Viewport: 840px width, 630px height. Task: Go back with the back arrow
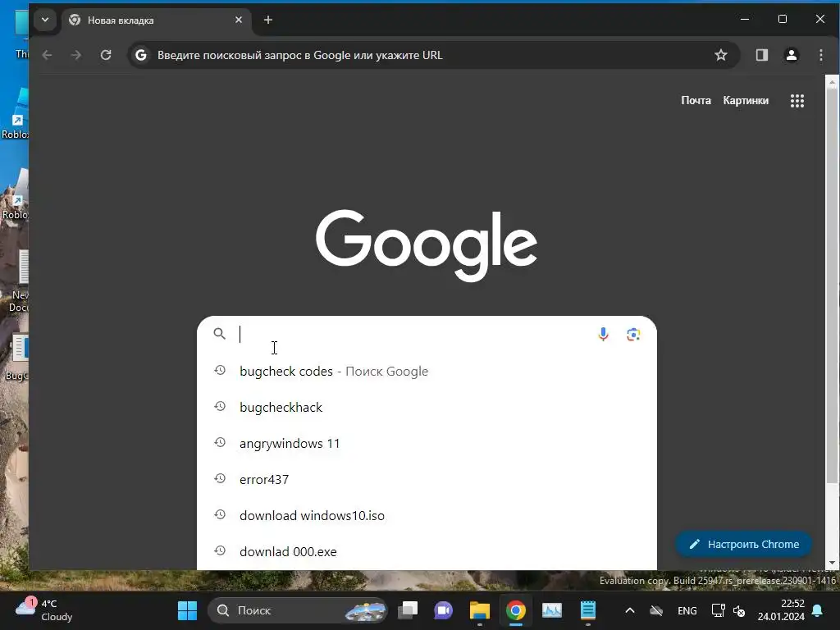(x=47, y=55)
